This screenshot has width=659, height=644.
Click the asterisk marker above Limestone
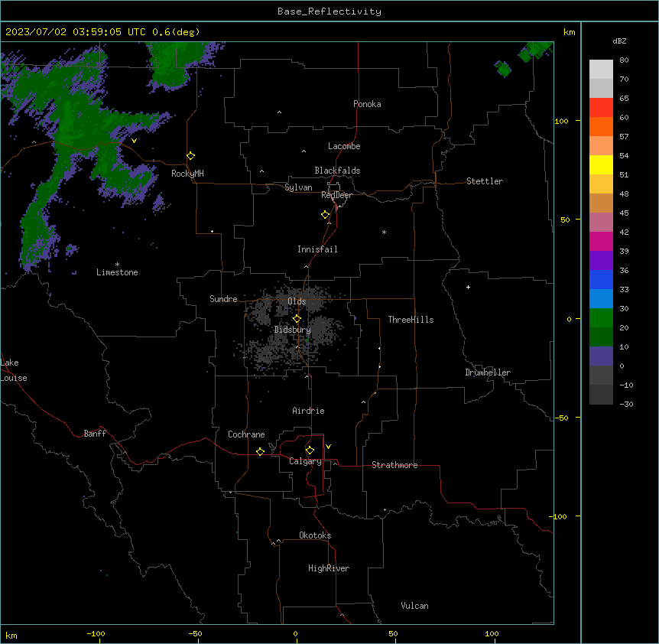click(x=117, y=265)
